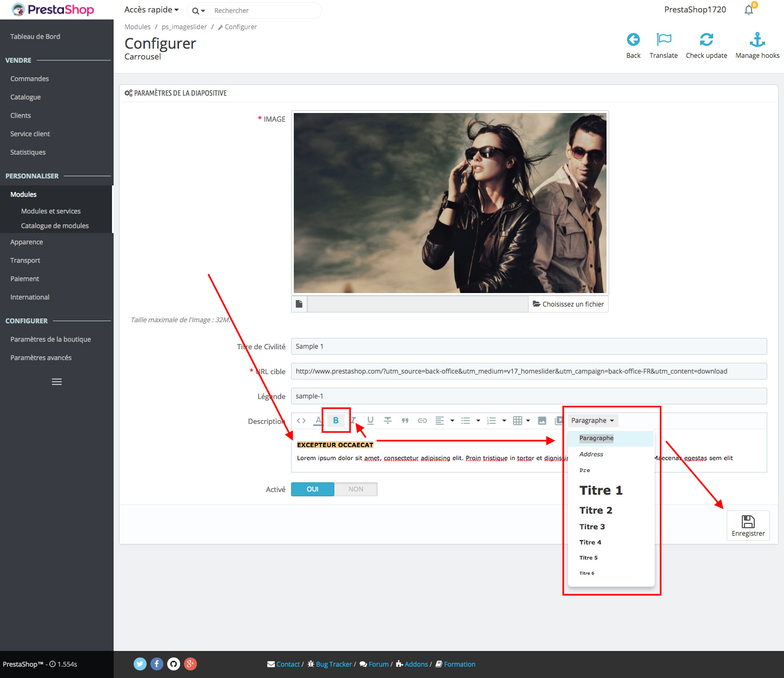The image size is (784, 678).
Task: Insert an image using editor toolbar icon
Action: (542, 421)
